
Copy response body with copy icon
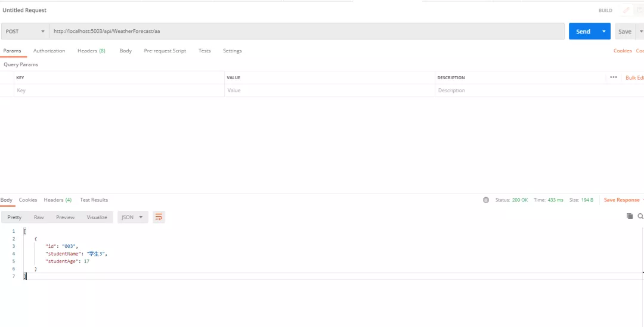(x=629, y=216)
